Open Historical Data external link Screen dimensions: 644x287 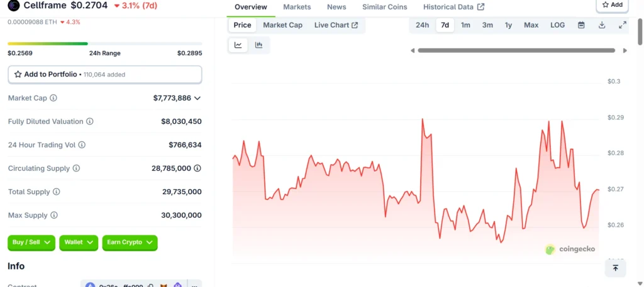click(x=453, y=7)
